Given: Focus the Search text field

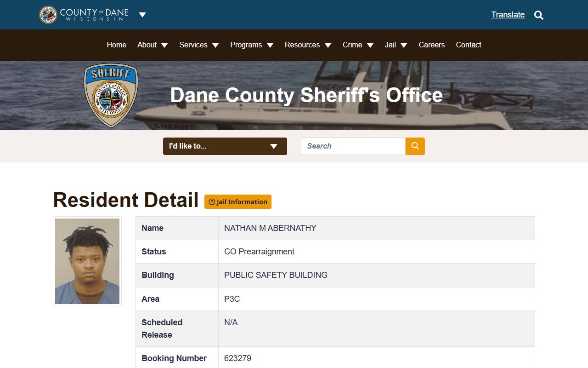Looking at the screenshot, I should (353, 146).
